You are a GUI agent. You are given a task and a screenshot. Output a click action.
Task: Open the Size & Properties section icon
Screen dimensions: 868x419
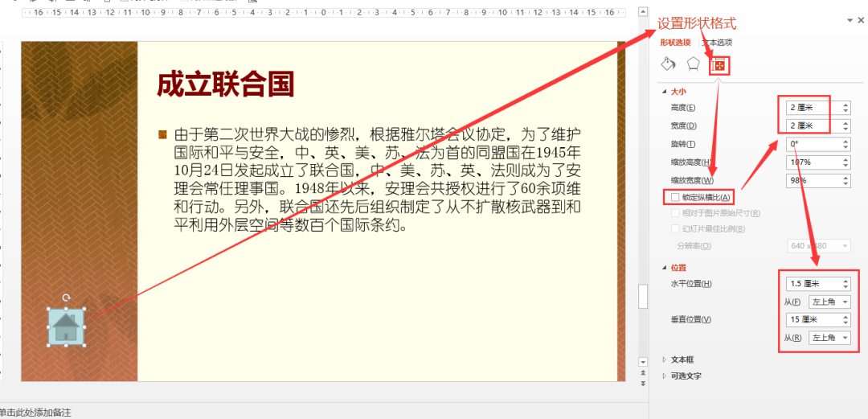point(719,66)
